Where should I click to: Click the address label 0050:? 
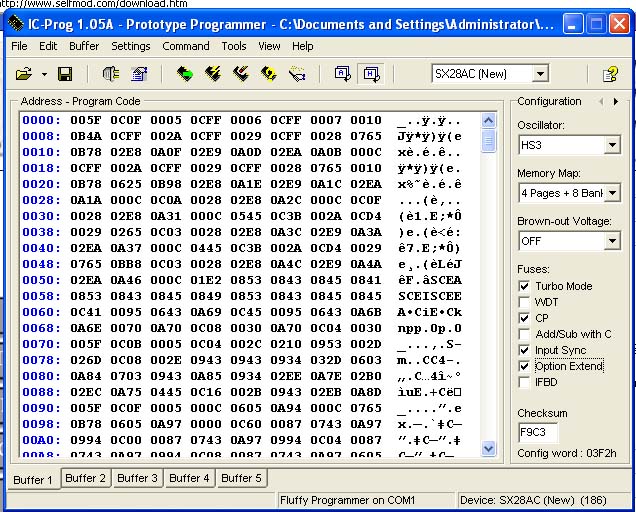pyautogui.click(x=41, y=280)
